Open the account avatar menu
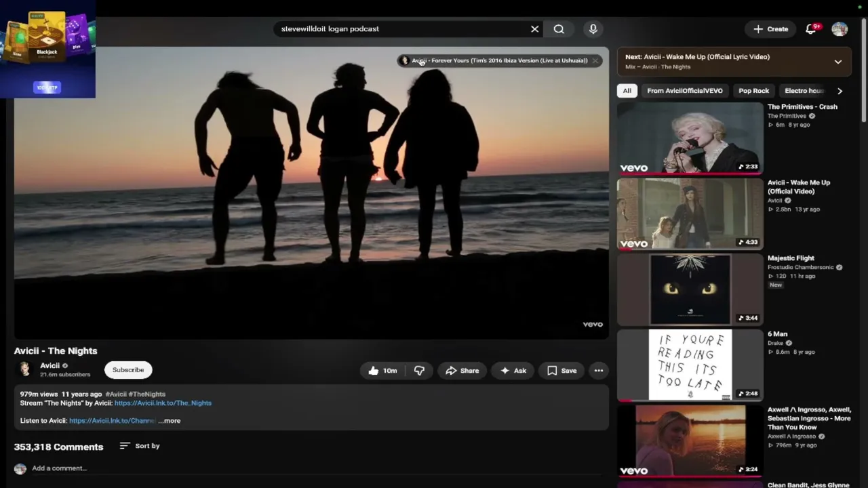 tap(840, 29)
